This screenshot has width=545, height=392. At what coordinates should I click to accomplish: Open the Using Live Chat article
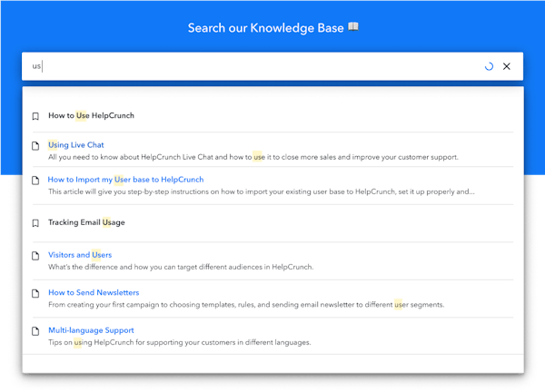click(76, 145)
